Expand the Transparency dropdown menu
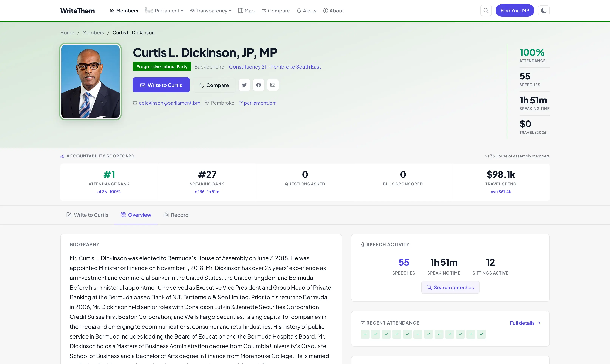This screenshot has height=364, width=610. tap(211, 11)
